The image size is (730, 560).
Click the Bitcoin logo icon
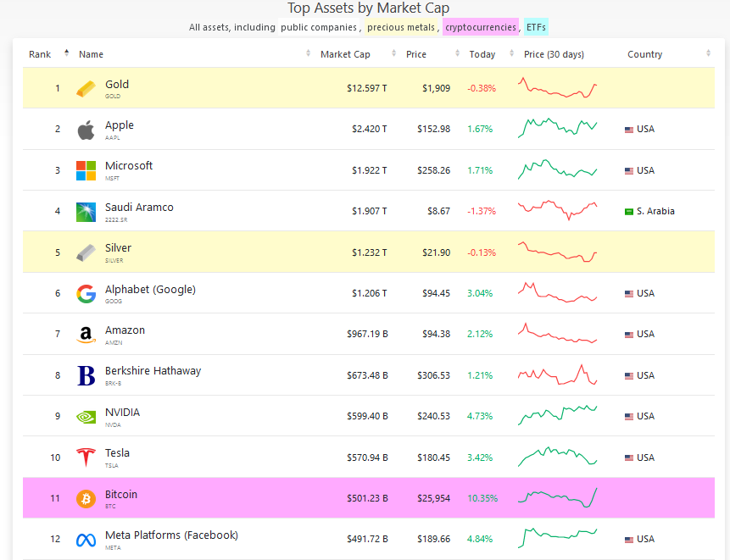[x=86, y=498]
